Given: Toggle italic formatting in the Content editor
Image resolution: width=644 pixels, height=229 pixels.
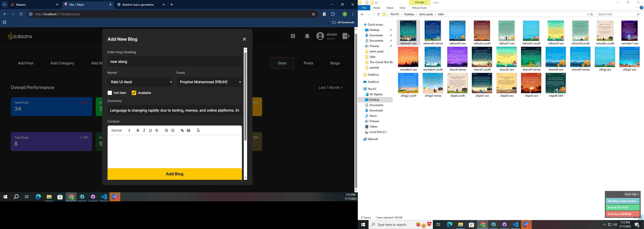Looking at the screenshot, I should [x=144, y=131].
